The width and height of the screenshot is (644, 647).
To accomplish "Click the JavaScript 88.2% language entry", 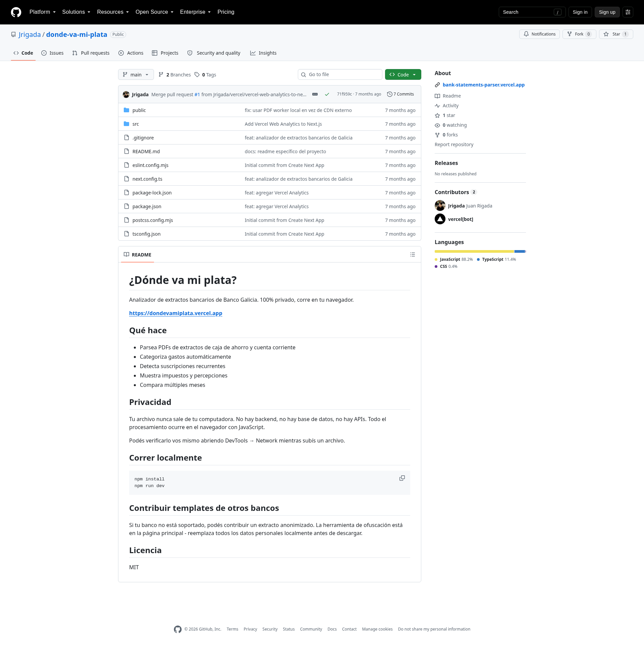I will click(454, 259).
